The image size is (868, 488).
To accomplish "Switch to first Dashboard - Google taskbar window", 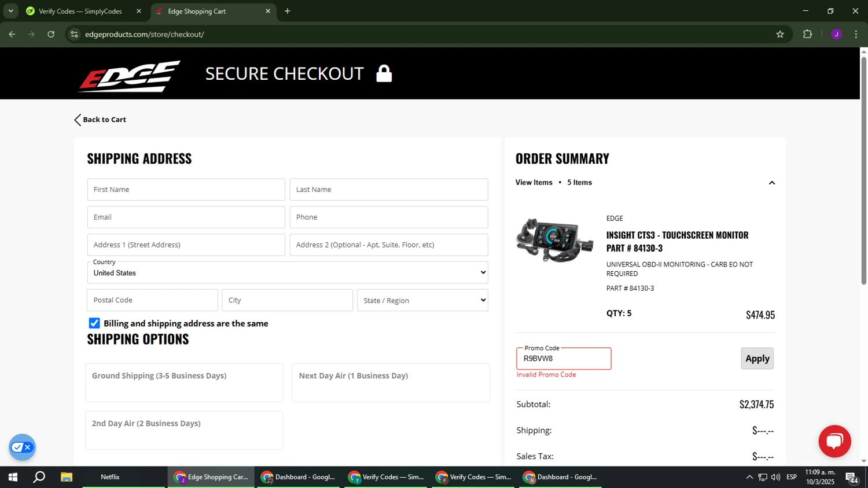I will click(299, 477).
